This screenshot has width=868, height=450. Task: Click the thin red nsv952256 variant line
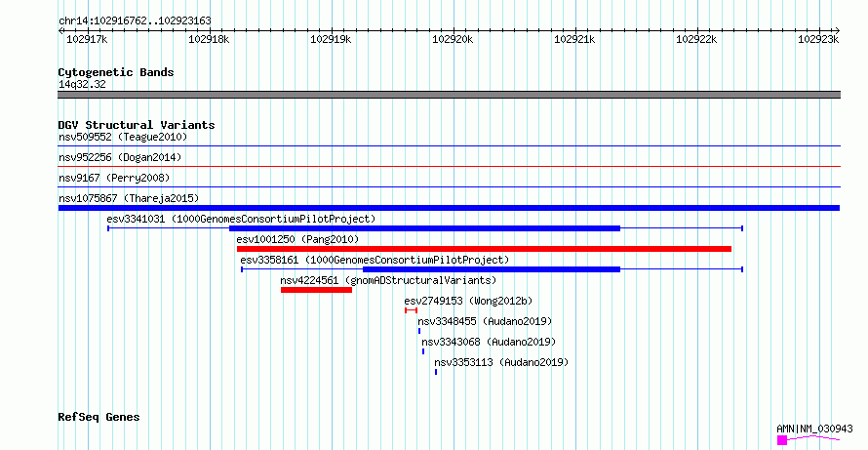point(449,166)
